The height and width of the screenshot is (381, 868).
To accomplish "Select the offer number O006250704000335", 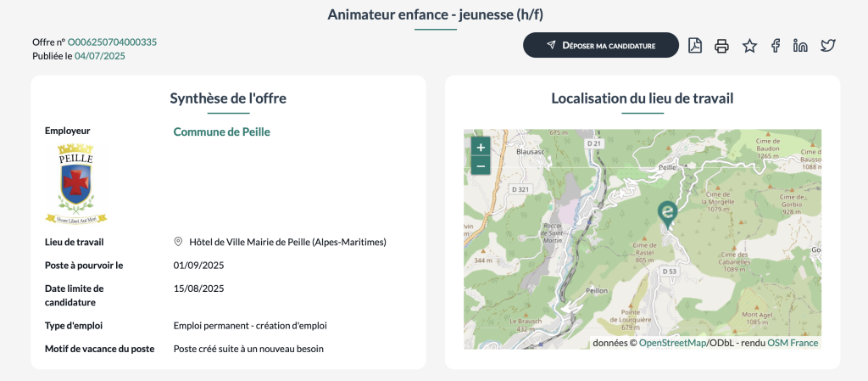I will coord(112,42).
